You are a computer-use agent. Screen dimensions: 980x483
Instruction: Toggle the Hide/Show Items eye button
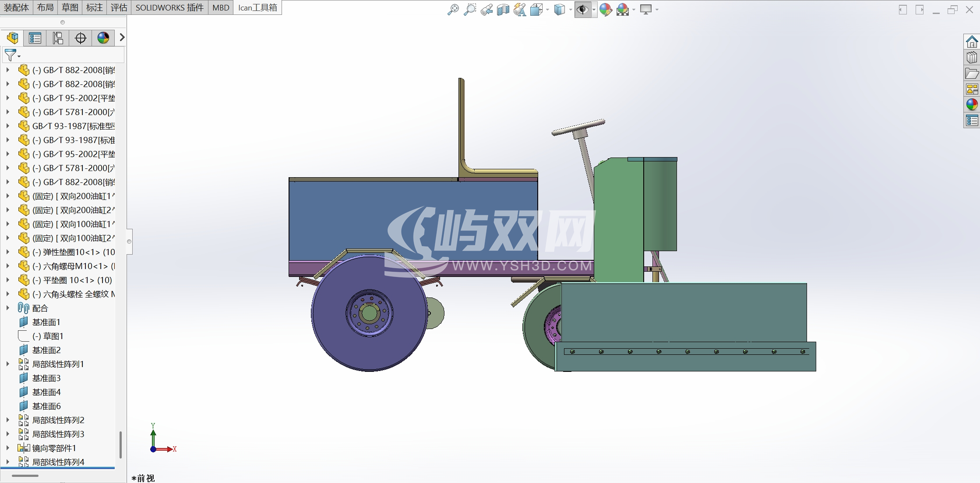coord(582,9)
